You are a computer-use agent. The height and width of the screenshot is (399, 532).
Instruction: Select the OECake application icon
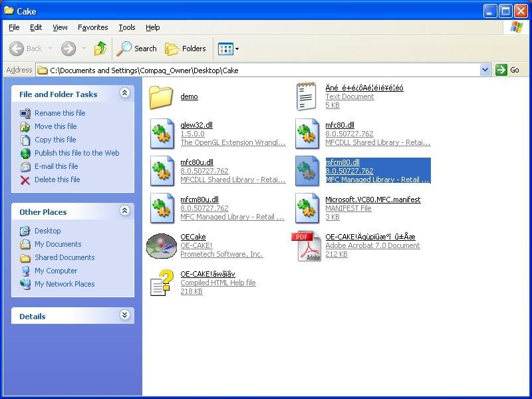(x=162, y=246)
